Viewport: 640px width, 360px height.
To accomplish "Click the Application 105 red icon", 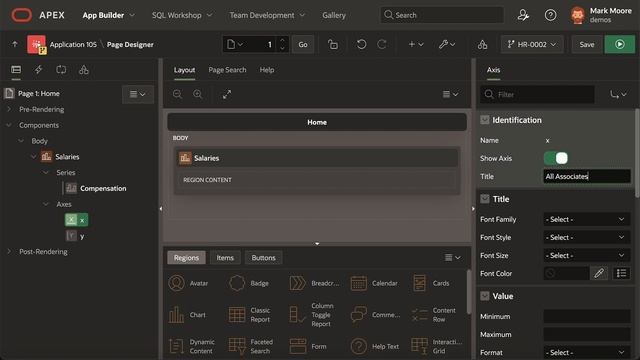I will point(36,44).
